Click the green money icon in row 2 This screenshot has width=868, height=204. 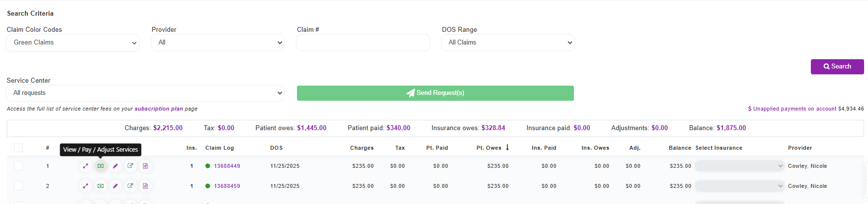101,186
